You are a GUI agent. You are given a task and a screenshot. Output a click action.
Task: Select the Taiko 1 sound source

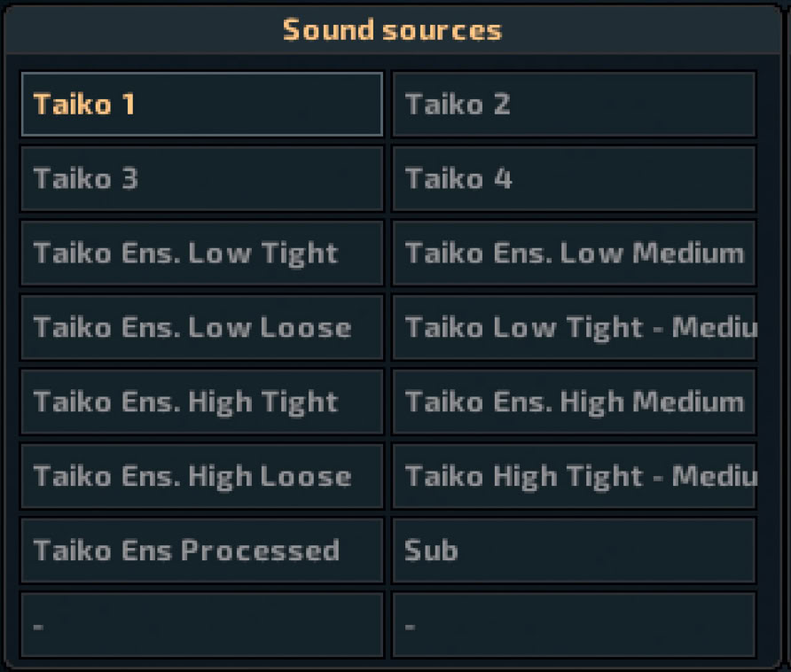202,105
